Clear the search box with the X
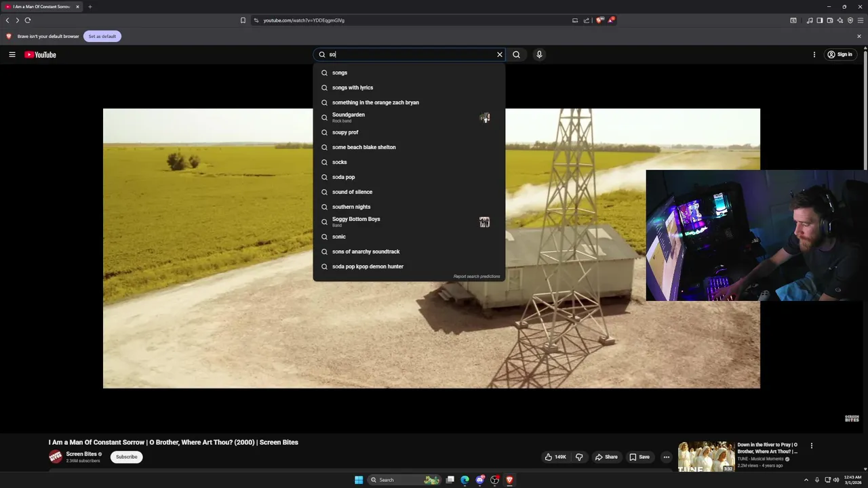The width and height of the screenshot is (868, 488). tap(500, 54)
